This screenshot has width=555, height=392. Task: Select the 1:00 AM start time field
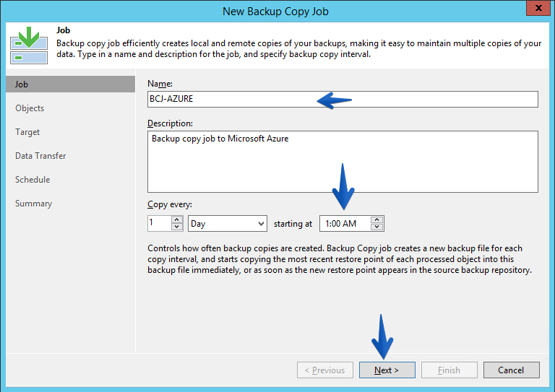pyautogui.click(x=345, y=223)
